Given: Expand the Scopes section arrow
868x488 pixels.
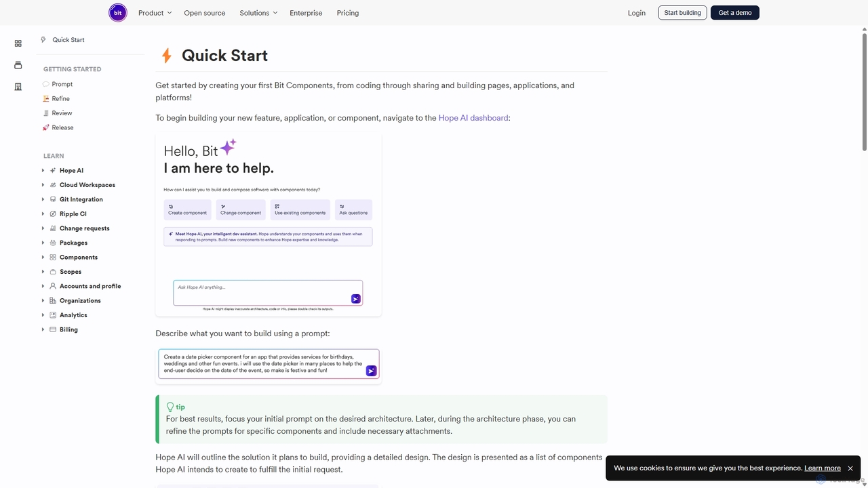Looking at the screenshot, I should (43, 272).
